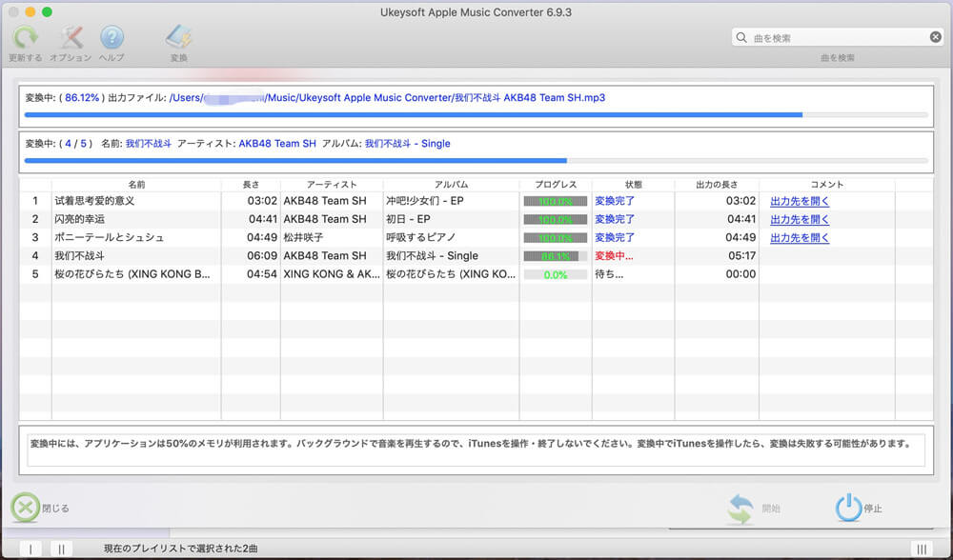Click the green close (閉じる) circle icon
This screenshot has width=953, height=560.
[x=25, y=508]
